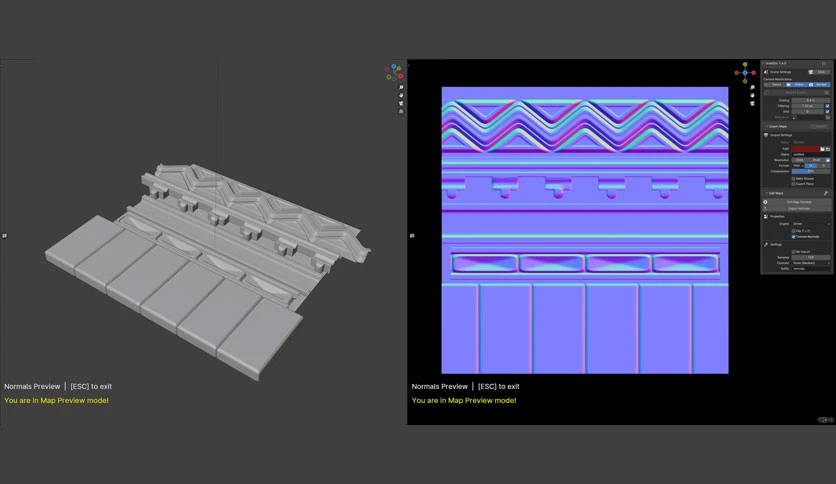The height and width of the screenshot is (484, 836).
Task: Click the pan hand icon in left viewport
Action: [401, 95]
